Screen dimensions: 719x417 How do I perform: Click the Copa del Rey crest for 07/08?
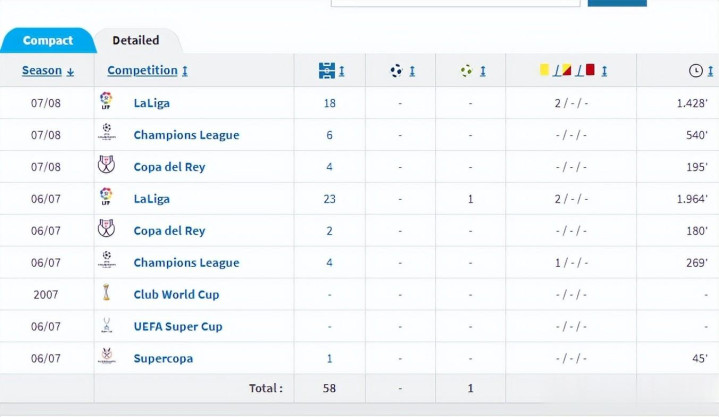pos(106,166)
